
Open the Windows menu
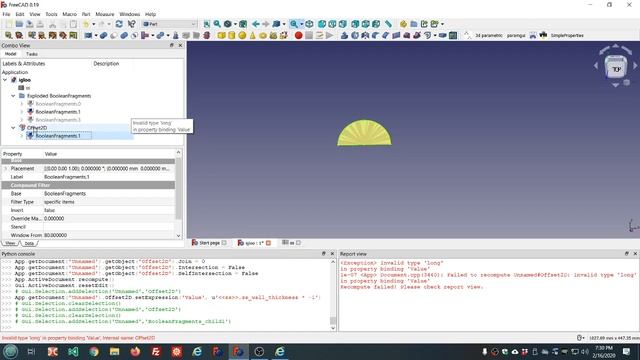(x=130, y=14)
